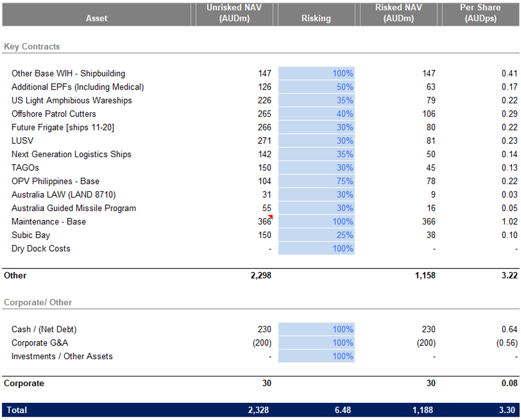Click the Corporate/ Other section heading
The height and width of the screenshot is (420, 521).
38,302
